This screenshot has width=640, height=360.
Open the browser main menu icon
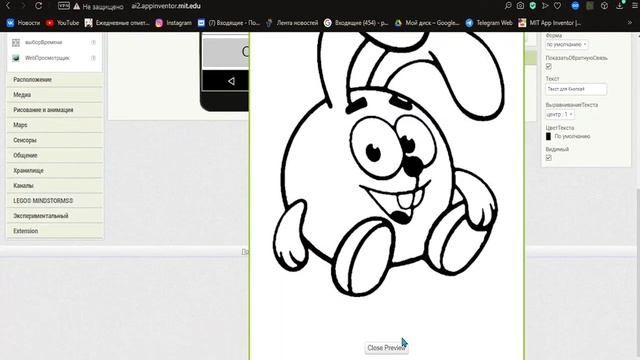635,6
